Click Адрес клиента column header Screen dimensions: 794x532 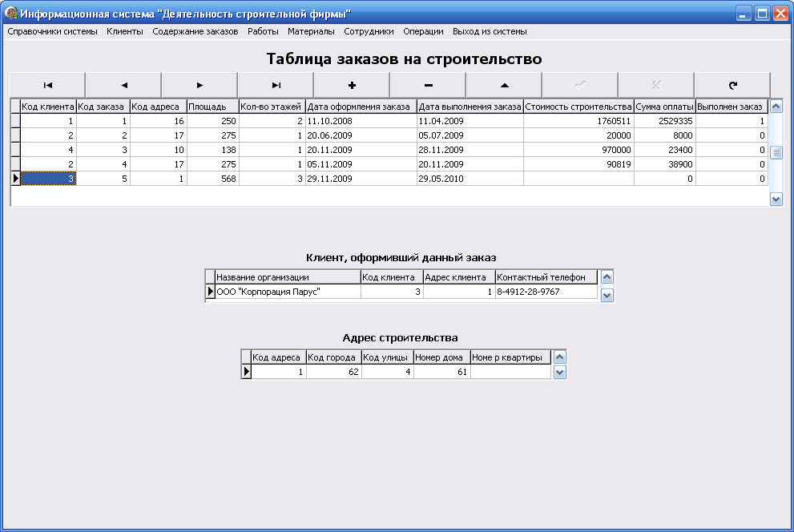point(459,277)
